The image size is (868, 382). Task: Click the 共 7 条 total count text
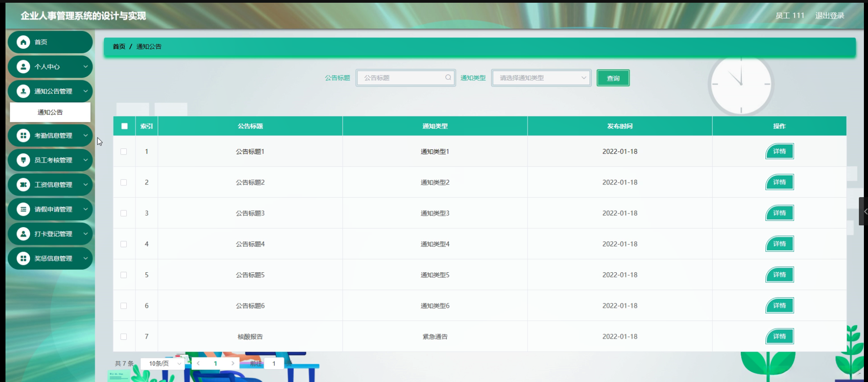(124, 363)
